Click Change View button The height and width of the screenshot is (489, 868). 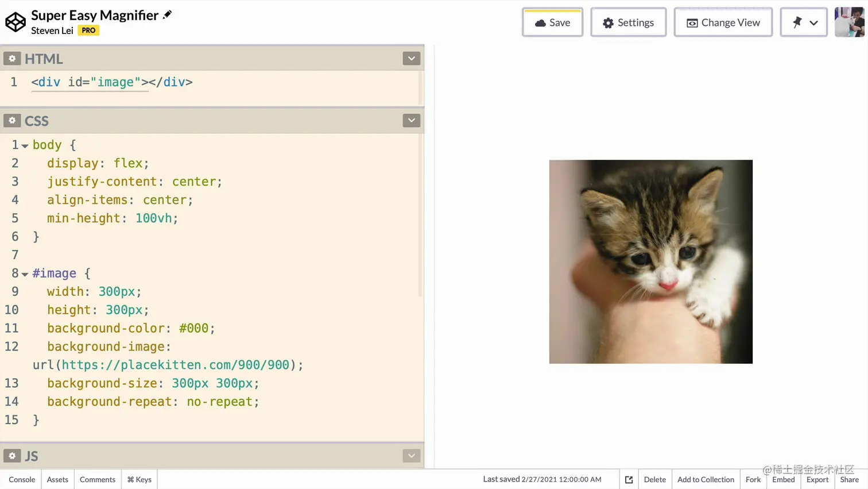pyautogui.click(x=723, y=22)
